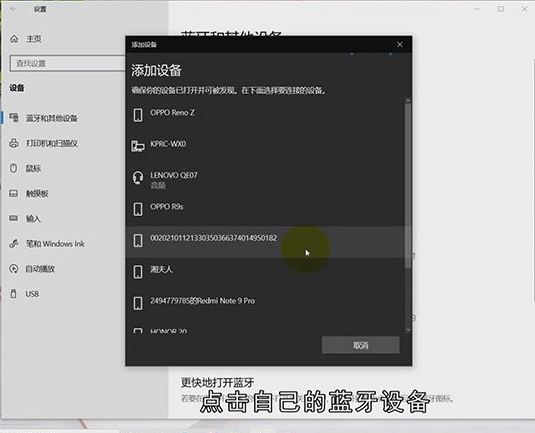This screenshot has width=535, height=433.
Task: Open Mouse (鼠标) settings
Action: [x=33, y=168]
